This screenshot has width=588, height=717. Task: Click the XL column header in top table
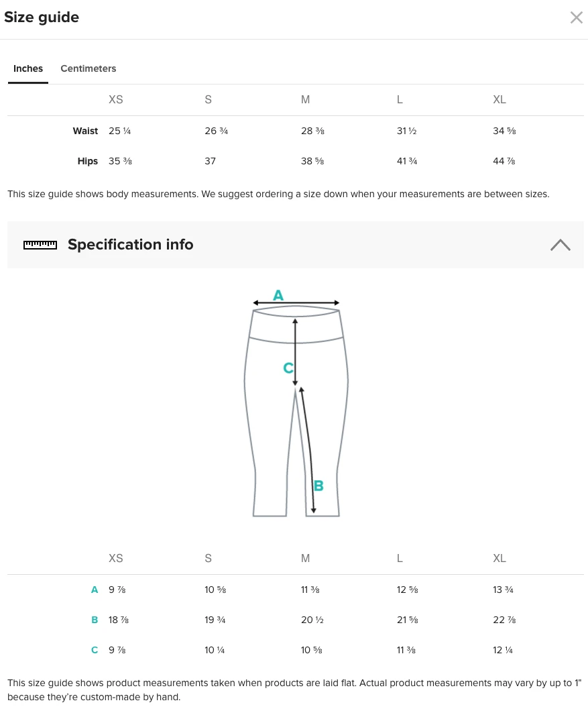coord(499,99)
